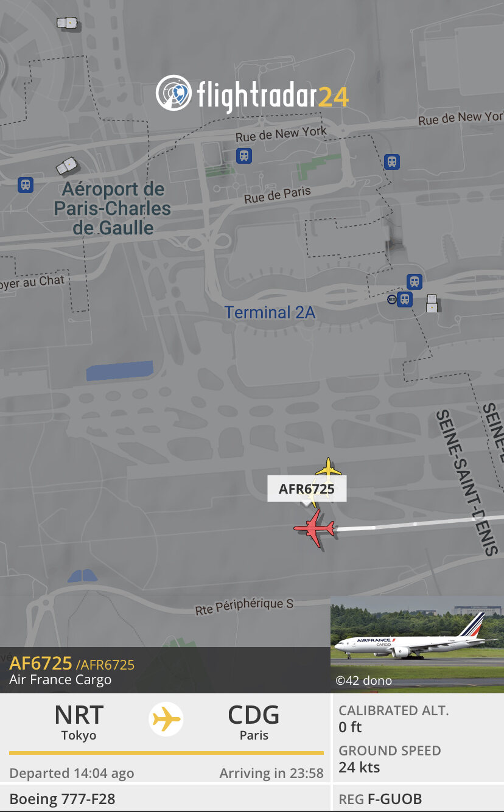Select the building marker at top left of map
Viewport: 504px width, 812px height.
(x=68, y=23)
